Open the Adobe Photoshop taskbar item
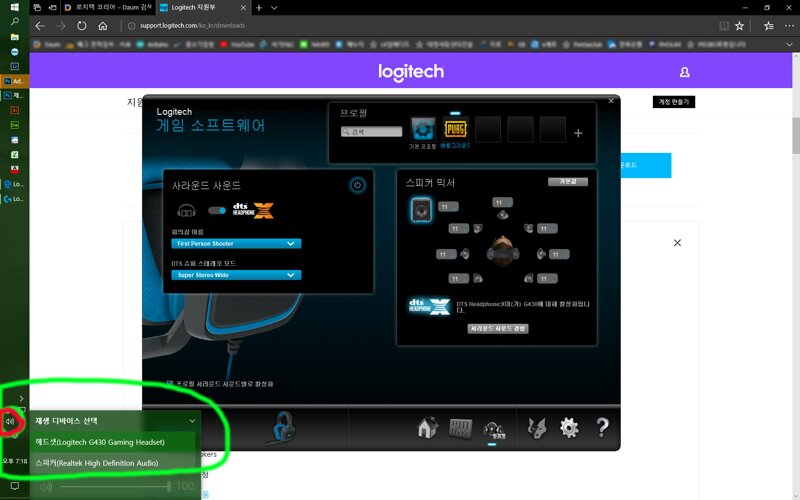The width and height of the screenshot is (800, 500). click(x=14, y=81)
